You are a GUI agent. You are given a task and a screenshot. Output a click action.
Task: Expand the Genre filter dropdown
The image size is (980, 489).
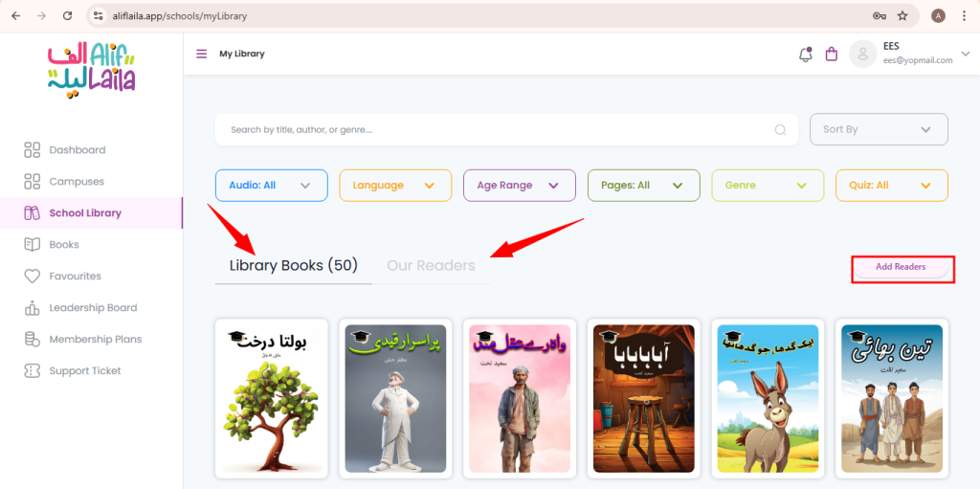[768, 186]
